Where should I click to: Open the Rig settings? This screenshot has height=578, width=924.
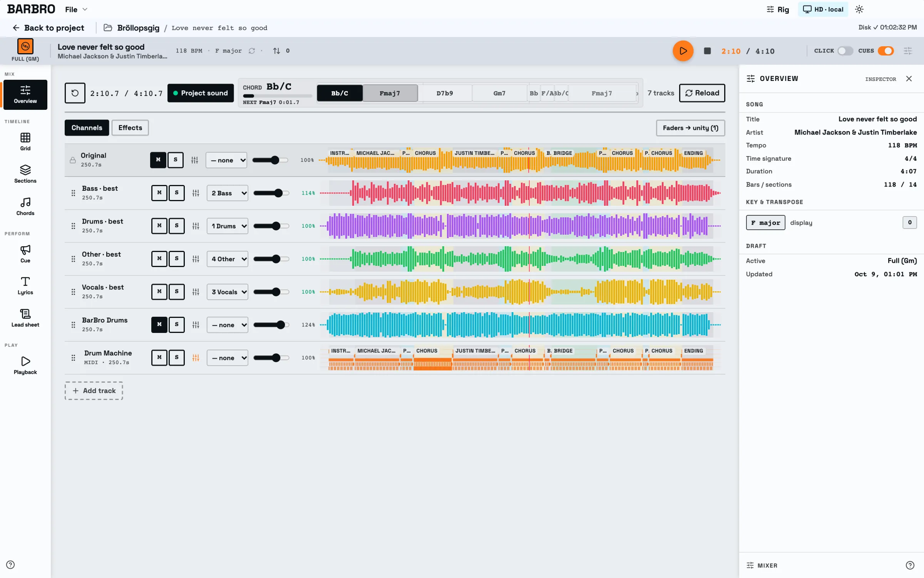tap(777, 9)
